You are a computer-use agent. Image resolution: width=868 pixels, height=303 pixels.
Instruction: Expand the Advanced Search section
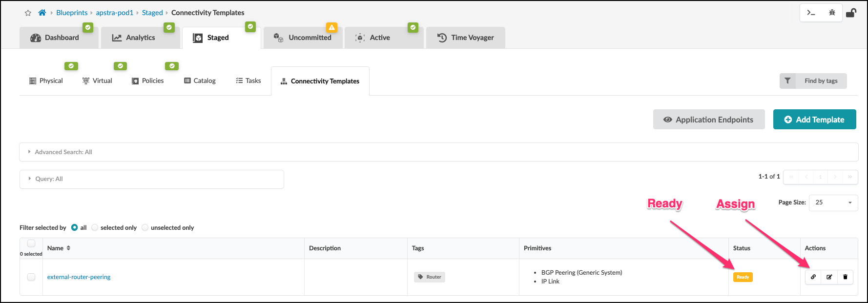[61, 152]
